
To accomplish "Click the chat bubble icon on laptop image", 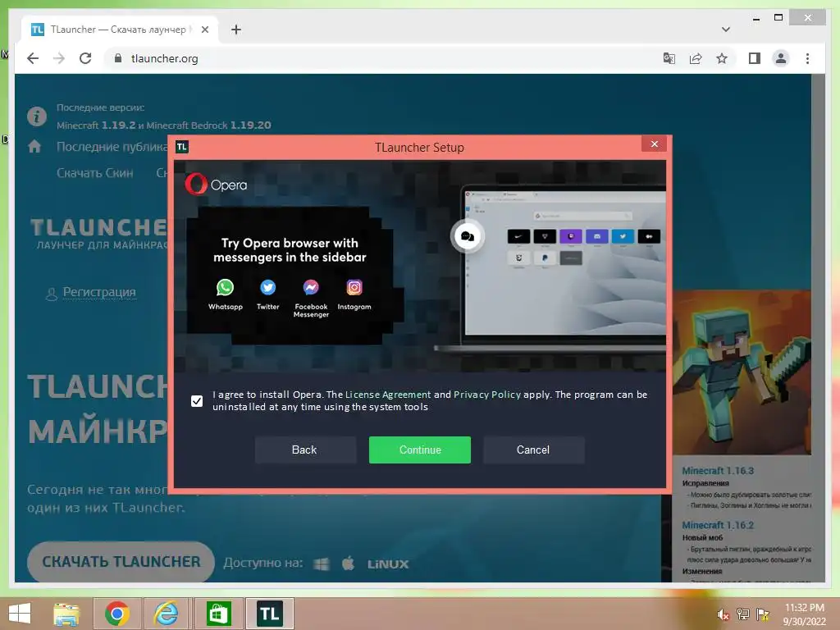I will 467,236.
